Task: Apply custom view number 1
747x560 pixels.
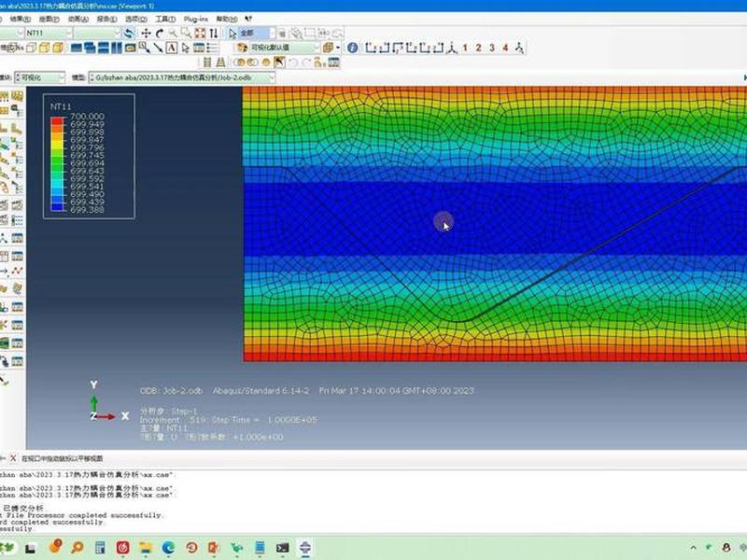Action: (x=465, y=48)
